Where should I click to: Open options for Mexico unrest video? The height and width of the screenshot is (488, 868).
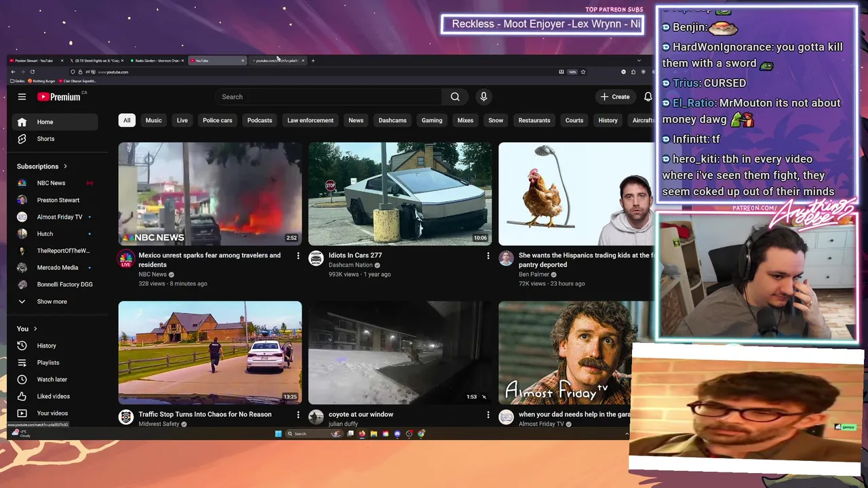pyautogui.click(x=298, y=256)
